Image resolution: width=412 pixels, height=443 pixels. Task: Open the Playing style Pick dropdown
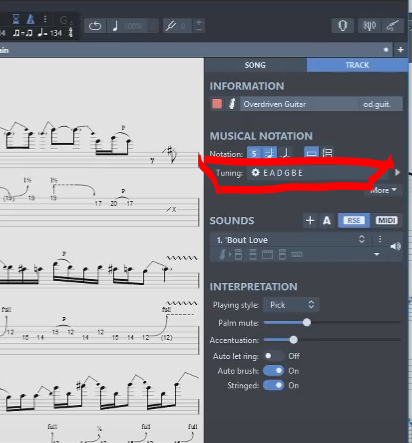[x=291, y=305]
